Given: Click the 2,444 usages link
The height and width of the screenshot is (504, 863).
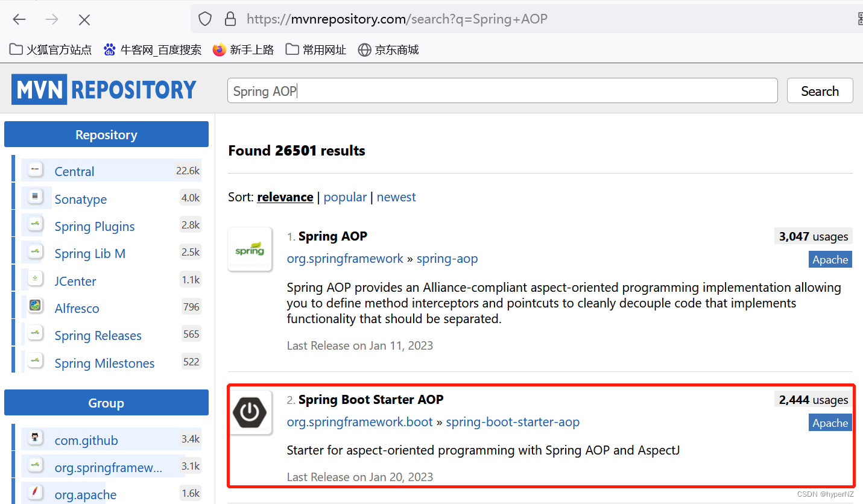Looking at the screenshot, I should click(814, 400).
